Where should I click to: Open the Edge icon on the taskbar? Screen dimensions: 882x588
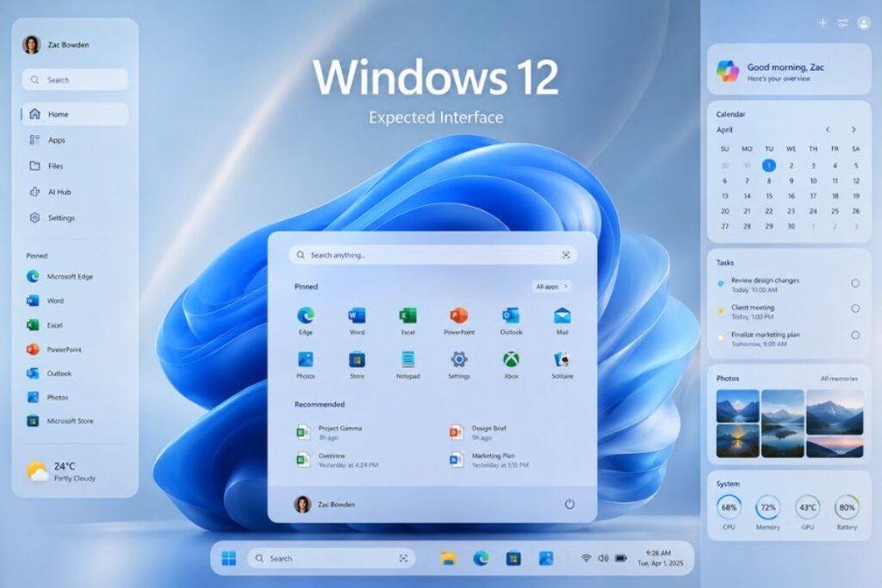click(481, 558)
